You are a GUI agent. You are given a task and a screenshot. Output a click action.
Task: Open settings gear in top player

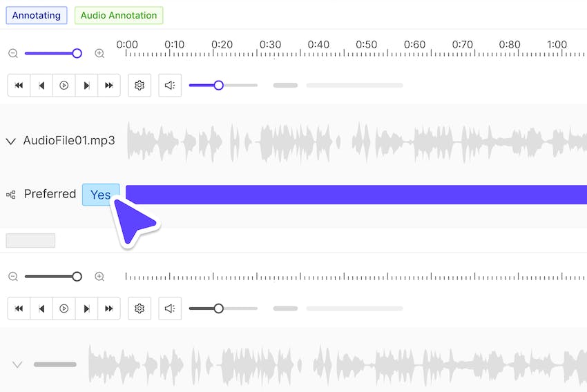tap(139, 86)
